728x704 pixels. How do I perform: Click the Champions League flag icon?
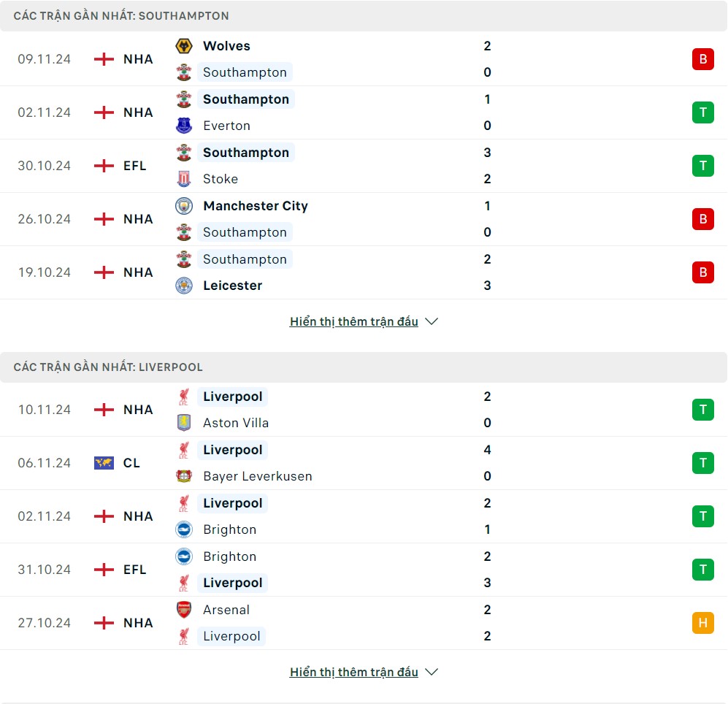(x=104, y=463)
